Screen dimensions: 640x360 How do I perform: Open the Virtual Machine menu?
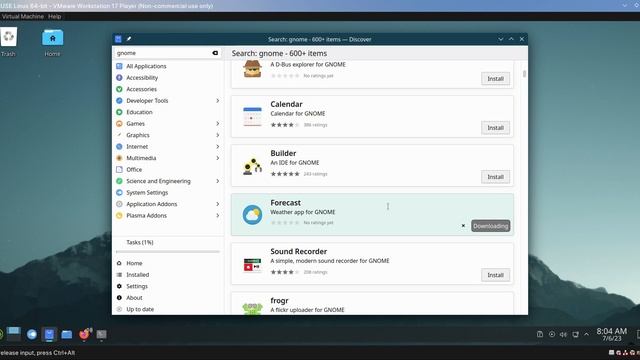[22, 16]
